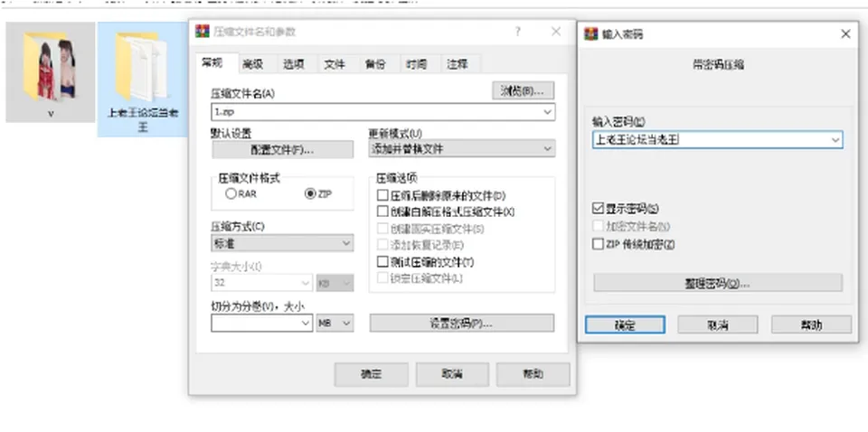Click the folder name label 上老王论坛当老王
868x432 pixels.
(x=143, y=120)
